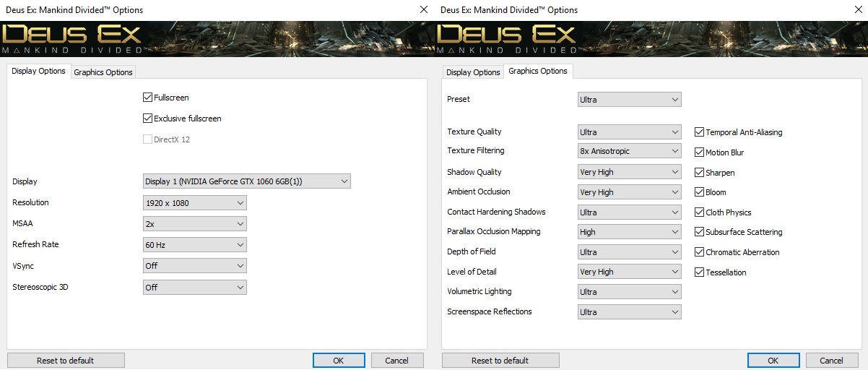Select Graphics Options tab in right window
This screenshot has height=370, width=868.
[538, 71]
